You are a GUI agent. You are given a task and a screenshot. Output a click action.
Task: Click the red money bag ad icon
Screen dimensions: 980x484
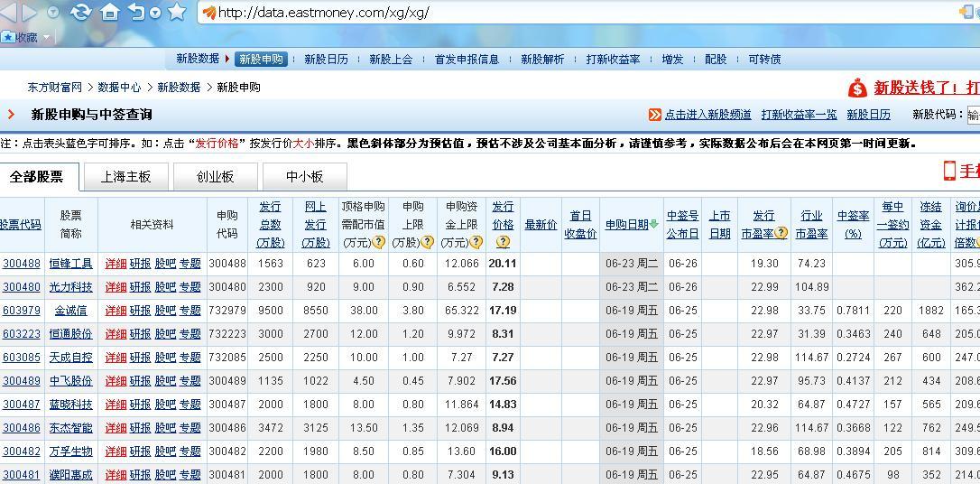pos(857,88)
